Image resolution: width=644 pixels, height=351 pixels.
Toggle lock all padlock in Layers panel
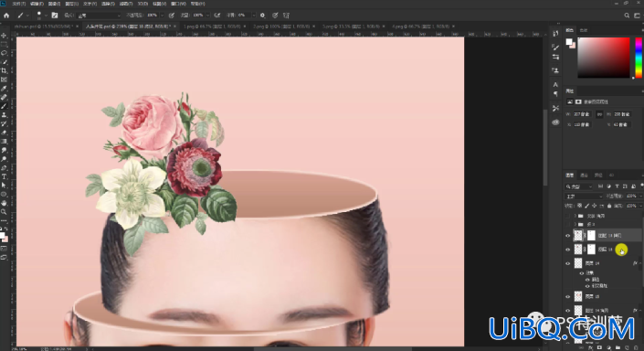[609, 206]
